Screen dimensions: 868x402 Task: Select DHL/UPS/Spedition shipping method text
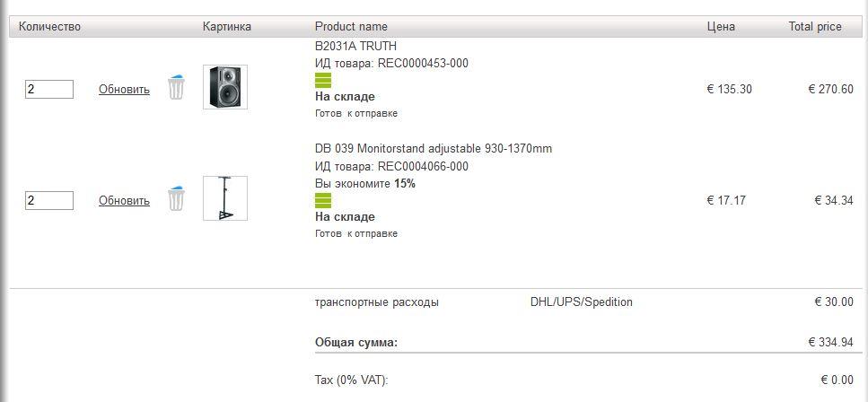click(x=582, y=302)
